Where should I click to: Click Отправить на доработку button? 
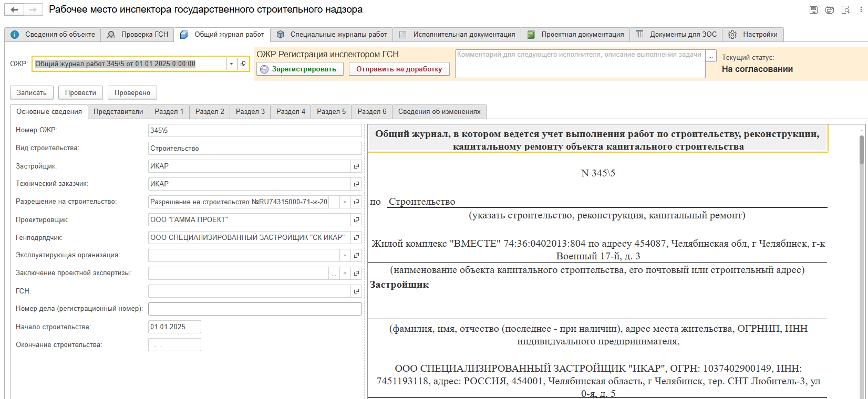point(399,69)
